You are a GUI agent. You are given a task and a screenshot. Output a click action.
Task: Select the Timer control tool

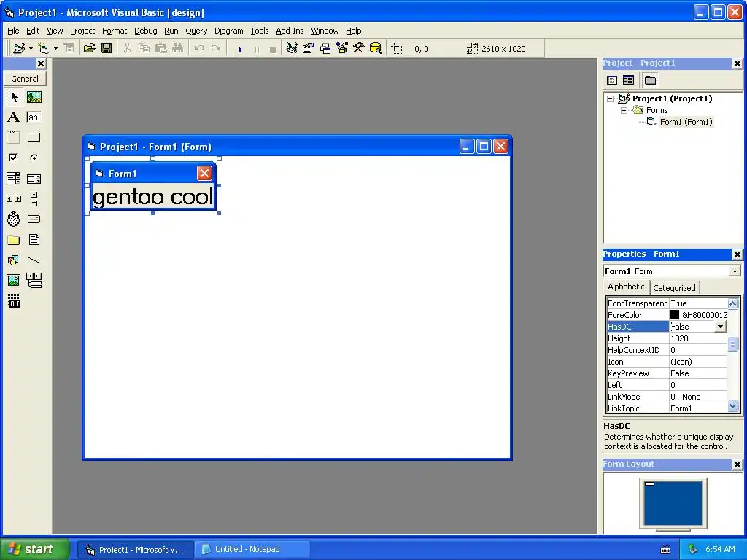(x=14, y=219)
